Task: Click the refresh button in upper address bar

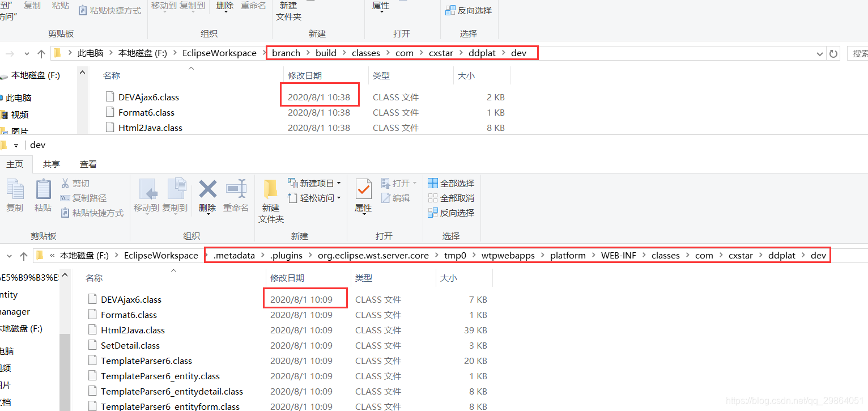Action: click(833, 53)
